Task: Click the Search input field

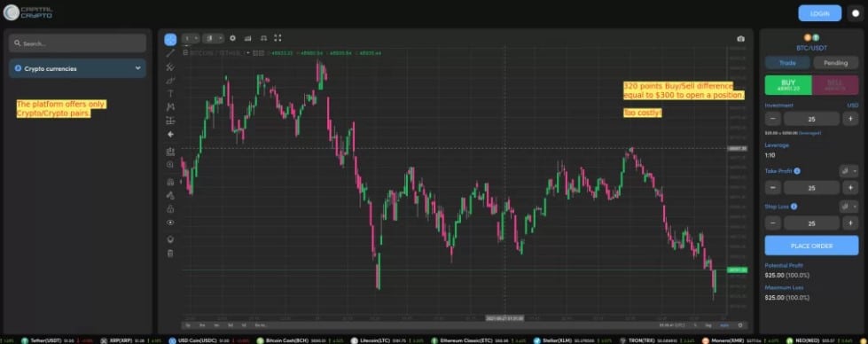Action: click(77, 43)
